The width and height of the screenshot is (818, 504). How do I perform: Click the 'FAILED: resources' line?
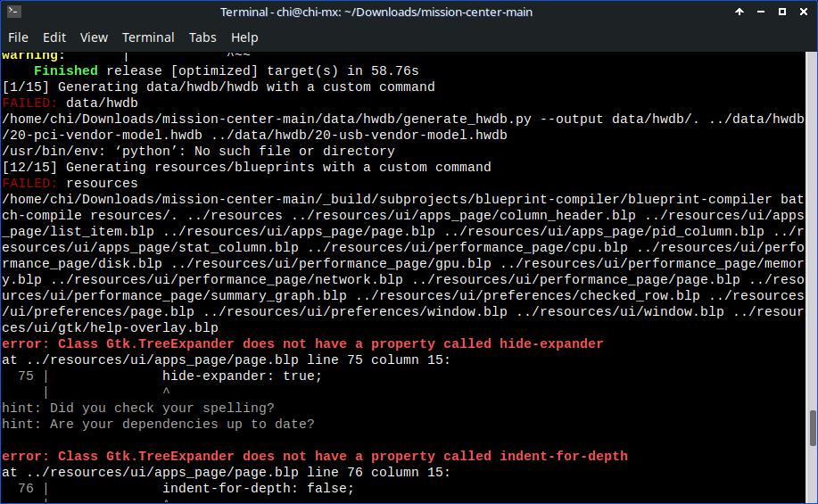70,184
